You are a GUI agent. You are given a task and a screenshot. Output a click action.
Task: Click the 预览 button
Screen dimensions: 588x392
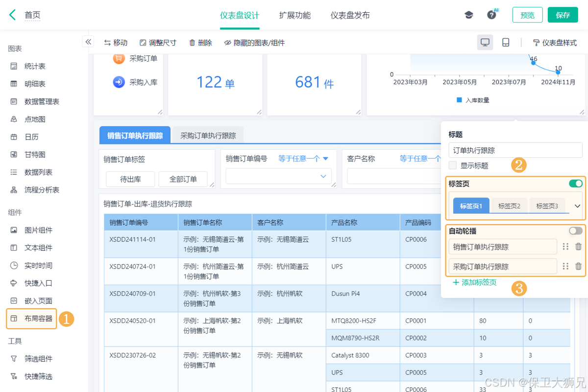click(528, 15)
